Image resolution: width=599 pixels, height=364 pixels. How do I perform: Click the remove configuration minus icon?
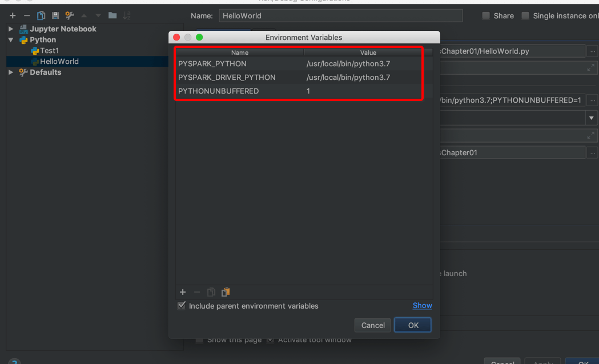click(x=27, y=15)
